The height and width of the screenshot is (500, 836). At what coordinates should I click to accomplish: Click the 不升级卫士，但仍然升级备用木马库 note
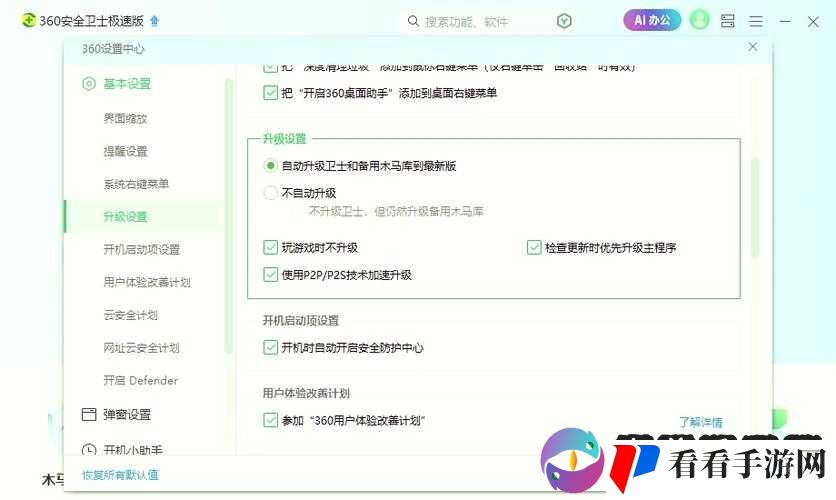396,211
